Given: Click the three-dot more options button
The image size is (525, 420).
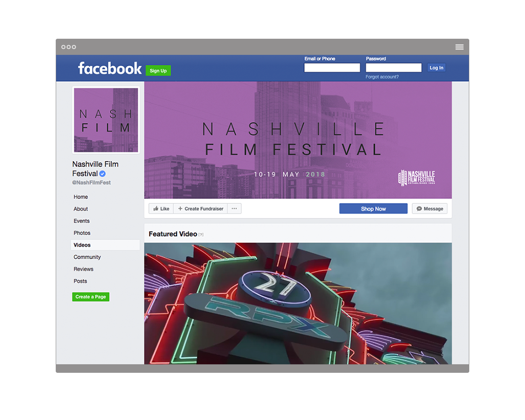Looking at the screenshot, I should click(x=234, y=209).
